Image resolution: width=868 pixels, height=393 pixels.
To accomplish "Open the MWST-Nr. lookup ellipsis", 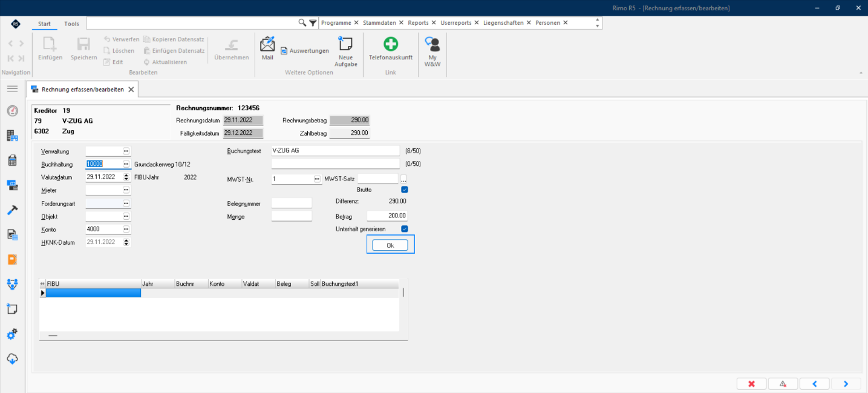I will click(316, 179).
